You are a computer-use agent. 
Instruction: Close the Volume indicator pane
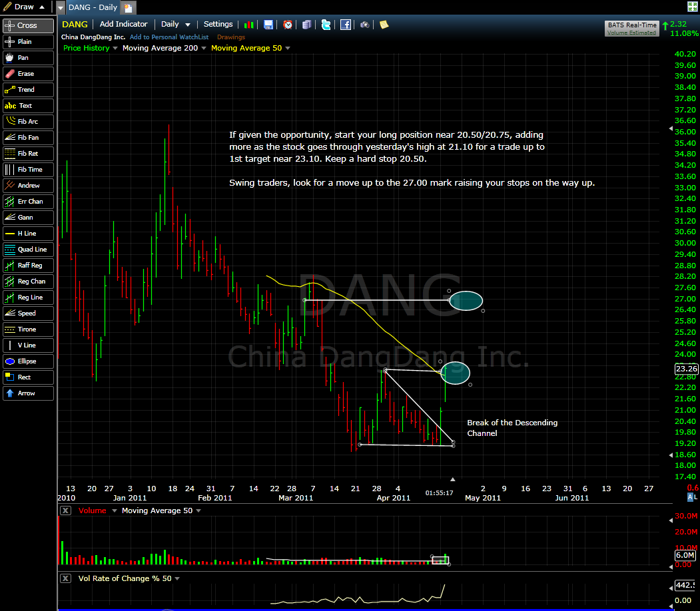pyautogui.click(x=66, y=510)
